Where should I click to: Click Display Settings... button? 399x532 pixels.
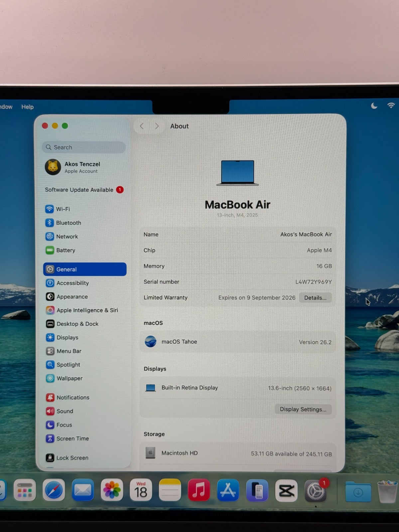coord(303,409)
